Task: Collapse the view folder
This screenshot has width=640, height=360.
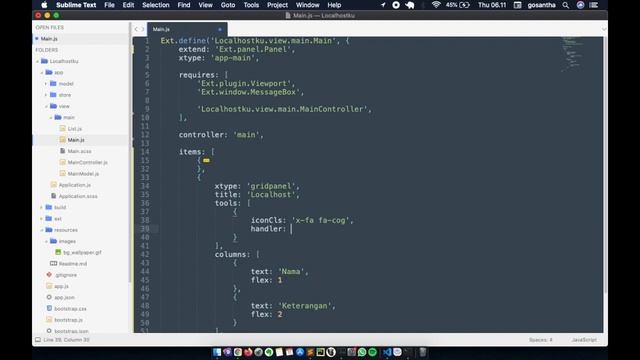Action: tap(46, 106)
